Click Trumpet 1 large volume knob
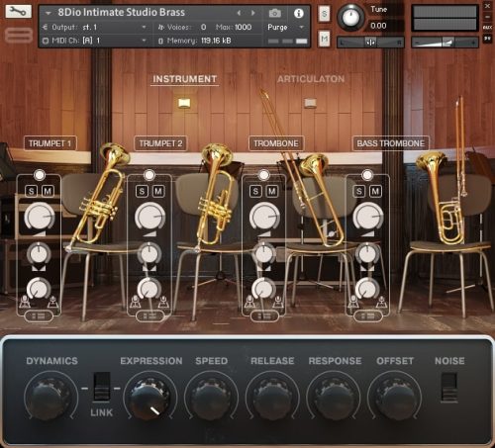Image resolution: width=495 pixels, height=448 pixels. (x=40, y=217)
